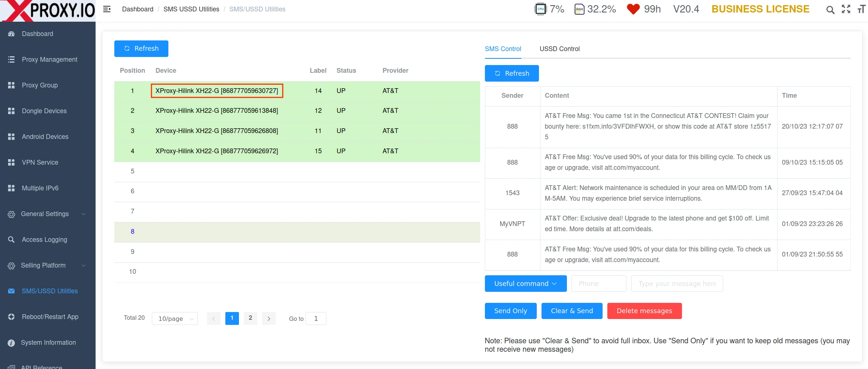Viewport: 868px width, 369px height.
Task: Click the V20.4 version label
Action: coord(686,9)
